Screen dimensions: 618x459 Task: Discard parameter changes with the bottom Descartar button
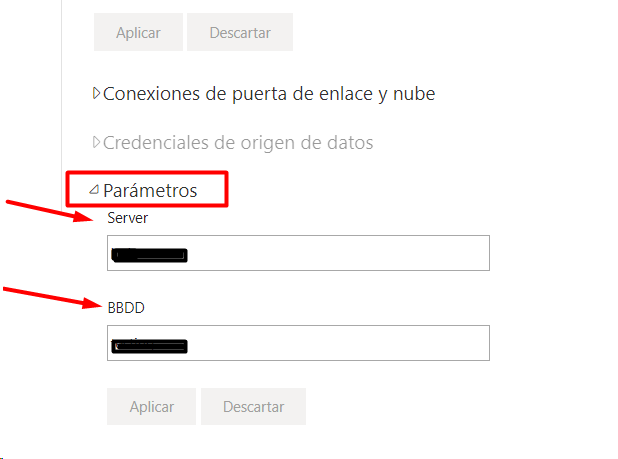[253, 406]
